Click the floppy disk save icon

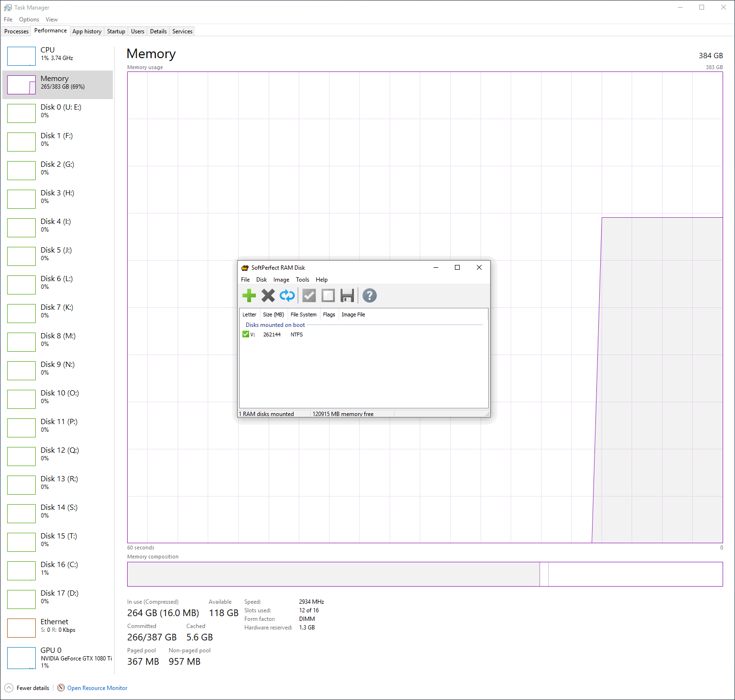347,295
